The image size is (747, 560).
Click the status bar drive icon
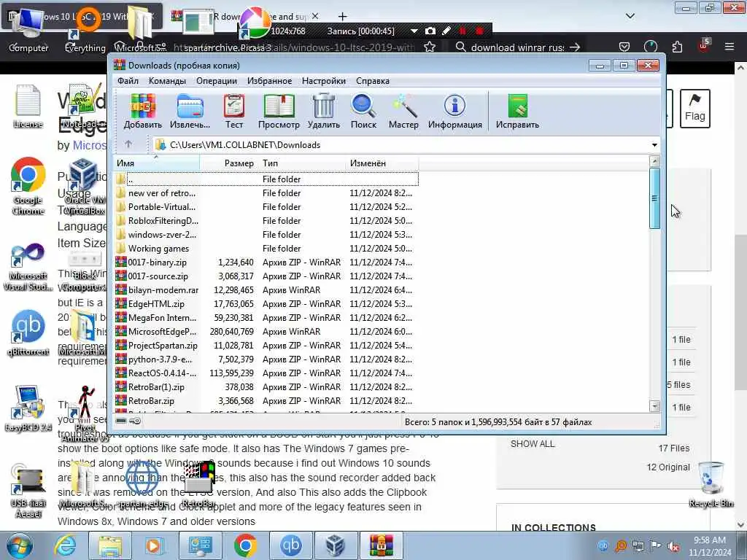(x=121, y=421)
